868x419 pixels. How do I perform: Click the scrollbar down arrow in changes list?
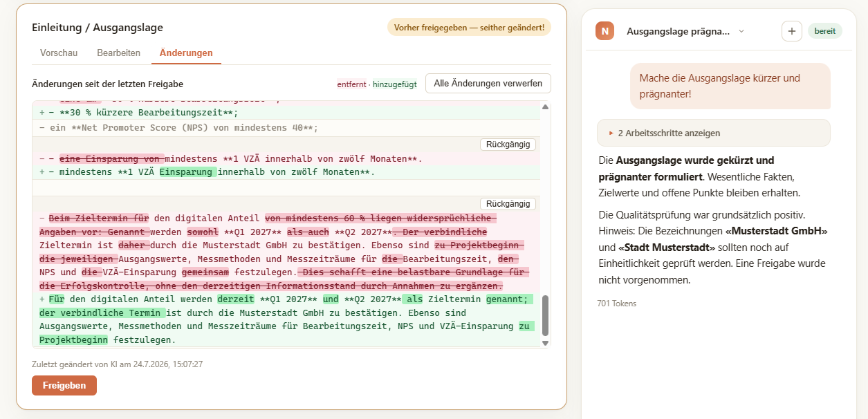(x=545, y=342)
